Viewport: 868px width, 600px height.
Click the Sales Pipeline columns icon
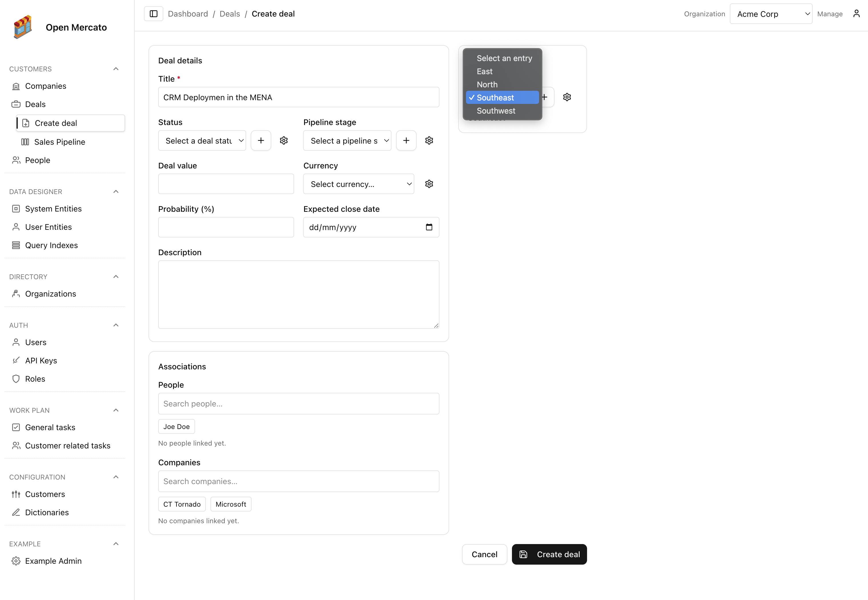[25, 142]
